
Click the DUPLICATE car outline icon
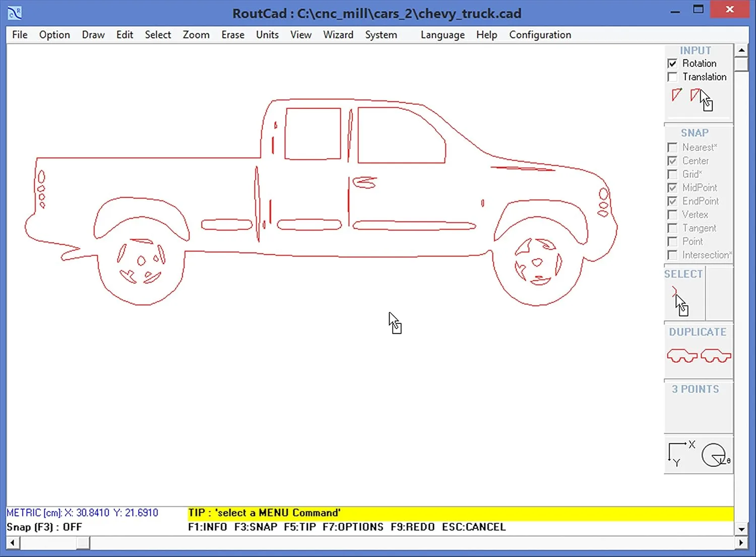[681, 356]
